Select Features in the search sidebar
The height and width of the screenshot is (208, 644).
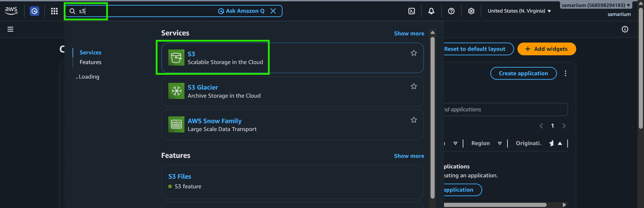(x=90, y=62)
